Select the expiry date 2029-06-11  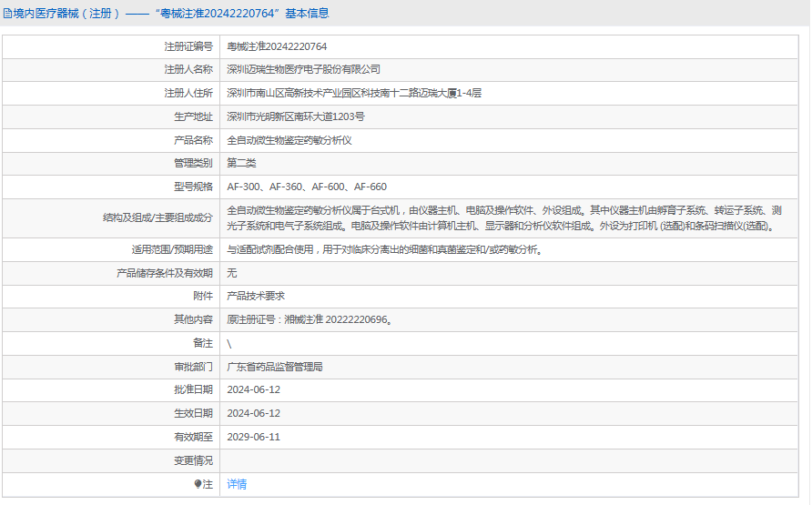(x=254, y=438)
